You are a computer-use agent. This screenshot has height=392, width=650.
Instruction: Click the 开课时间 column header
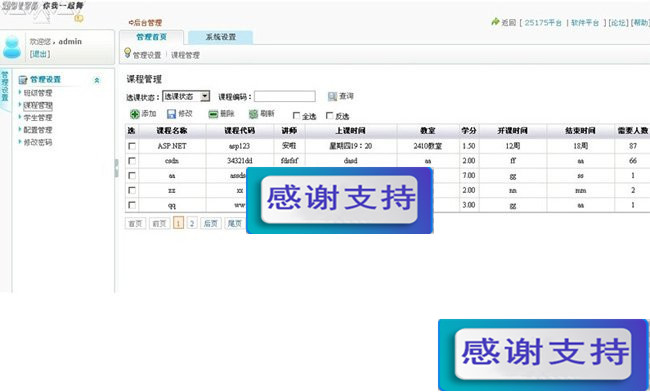513,131
